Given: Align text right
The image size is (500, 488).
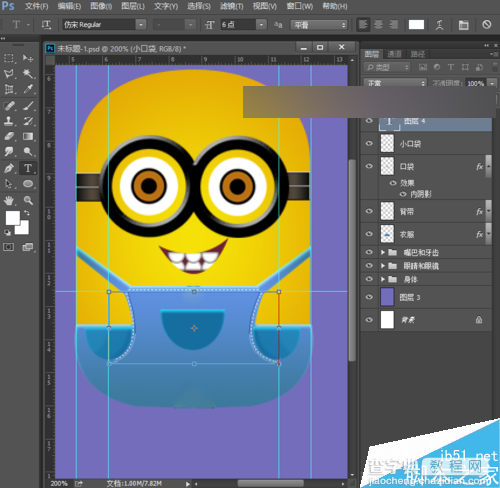Looking at the screenshot, I should click(x=394, y=25).
